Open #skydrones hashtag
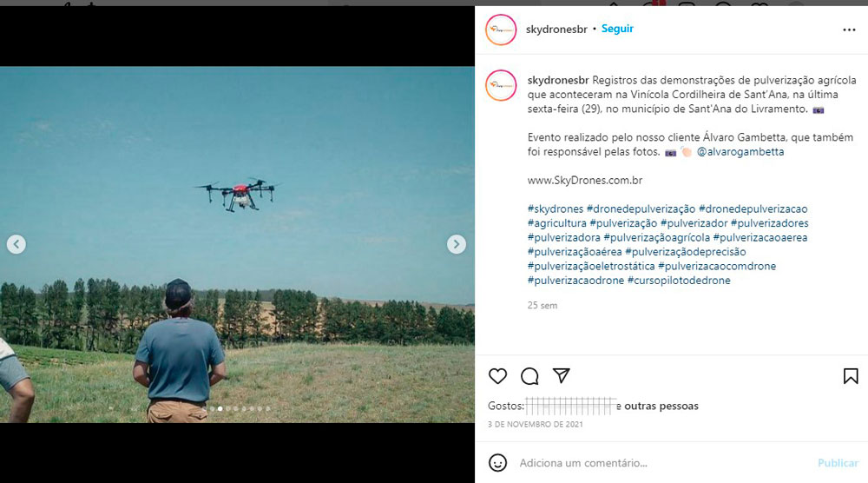Viewport: 868px width, 483px height. pos(556,208)
